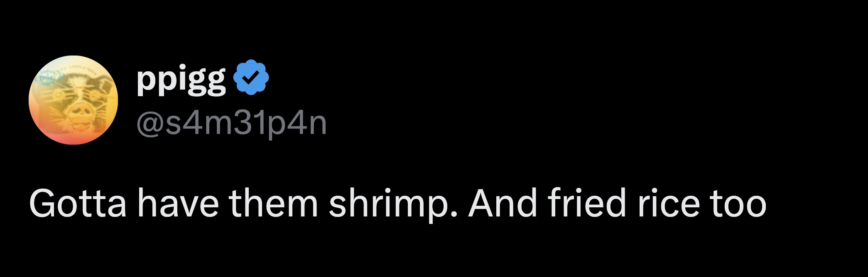
Task: Click the blue verified checkmark badge
Action: click(x=251, y=77)
